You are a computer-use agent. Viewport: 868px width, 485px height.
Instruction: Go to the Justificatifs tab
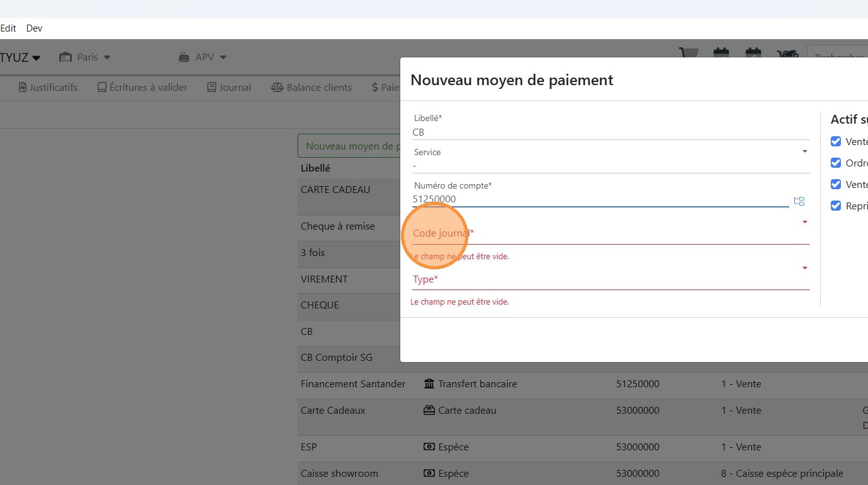click(48, 88)
